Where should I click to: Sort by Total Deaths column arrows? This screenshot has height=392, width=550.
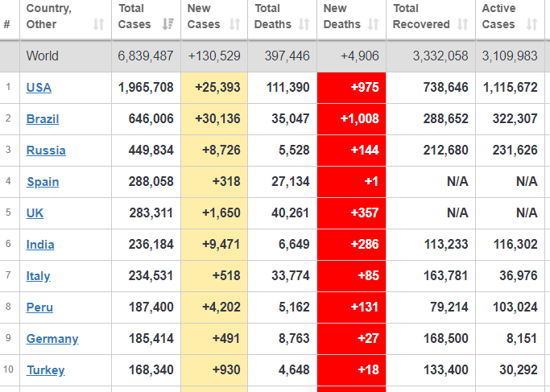click(x=304, y=24)
